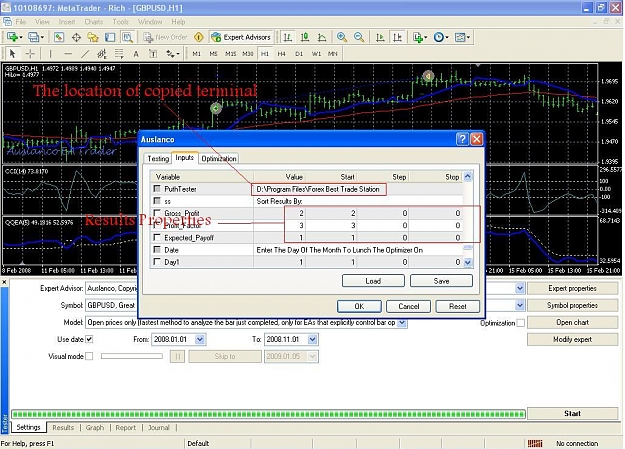Switch chart to bar chart mode
Screen dimensions: 625x449
[287, 37]
